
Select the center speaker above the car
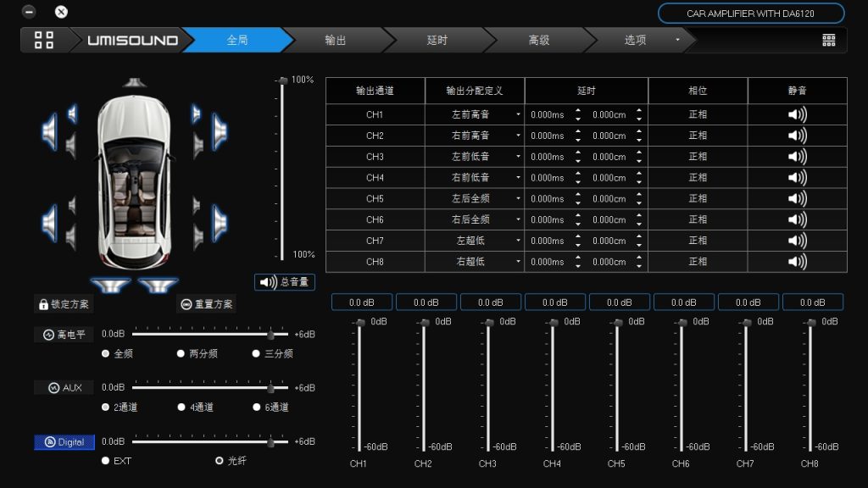click(x=134, y=83)
